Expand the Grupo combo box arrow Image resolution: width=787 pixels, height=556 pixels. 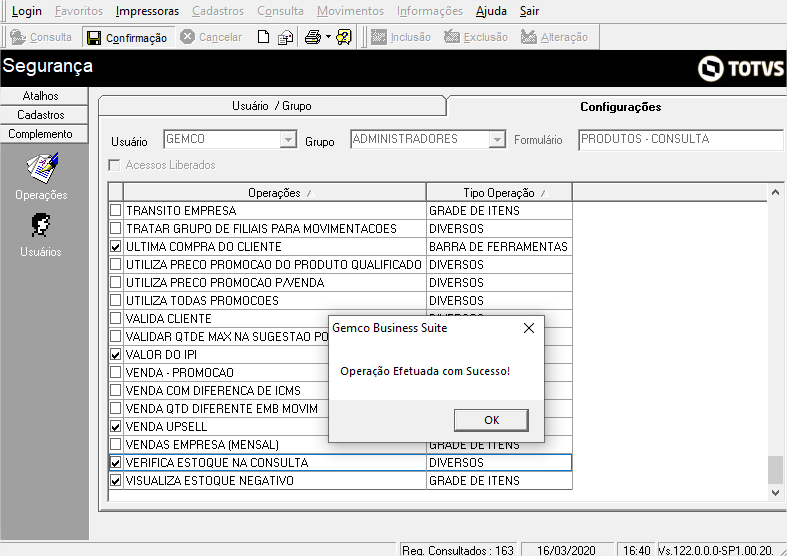(497, 139)
